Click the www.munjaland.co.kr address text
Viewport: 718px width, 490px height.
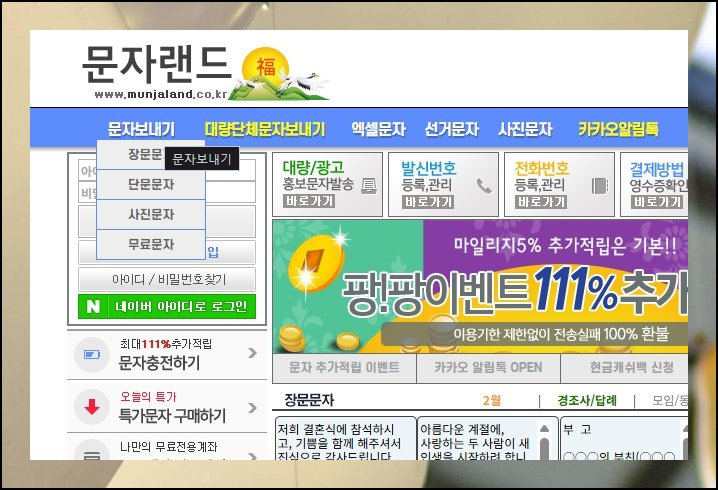[161, 95]
